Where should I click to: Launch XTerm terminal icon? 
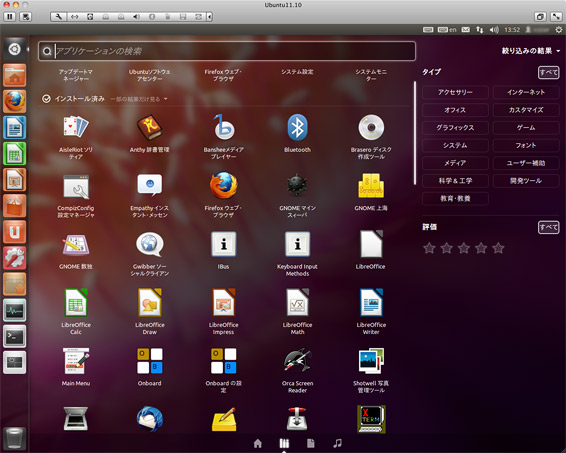tap(371, 419)
